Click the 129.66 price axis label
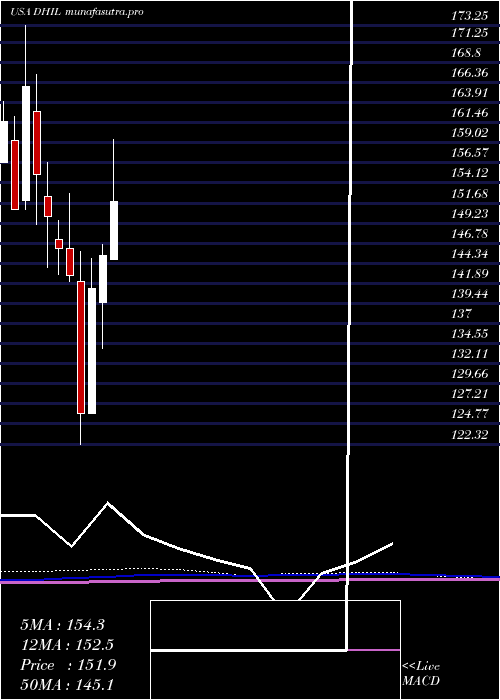The width and height of the screenshot is (500, 700). click(470, 374)
